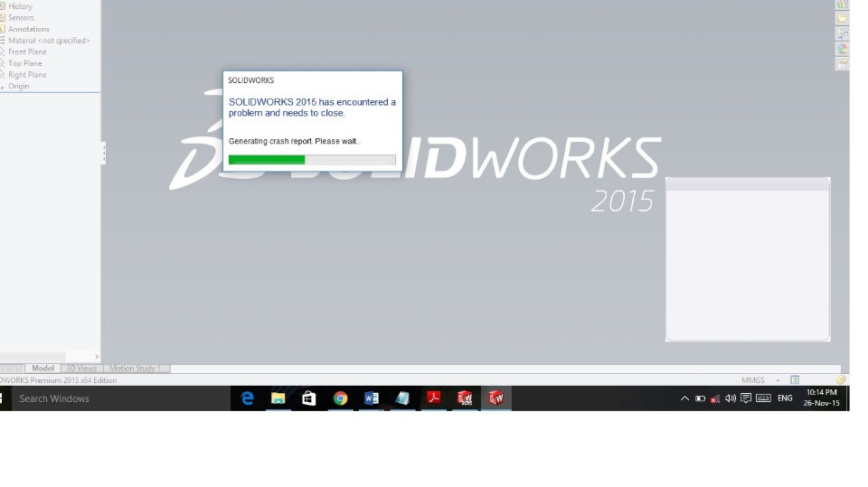Viewport: 868px width, 487px height.
Task: Select Right Plane in the feature tree
Action: (x=27, y=75)
